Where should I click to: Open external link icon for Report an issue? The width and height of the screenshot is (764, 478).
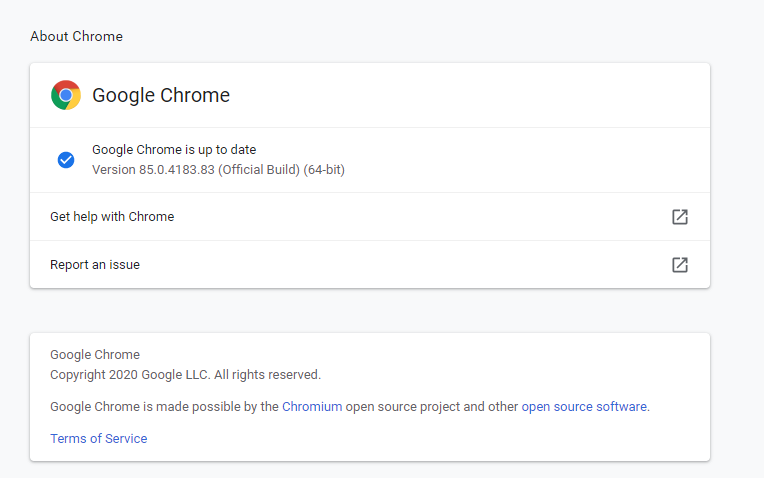click(680, 265)
